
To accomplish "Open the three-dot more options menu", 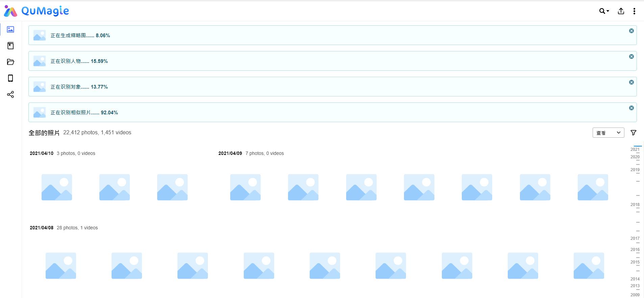I will (x=634, y=11).
